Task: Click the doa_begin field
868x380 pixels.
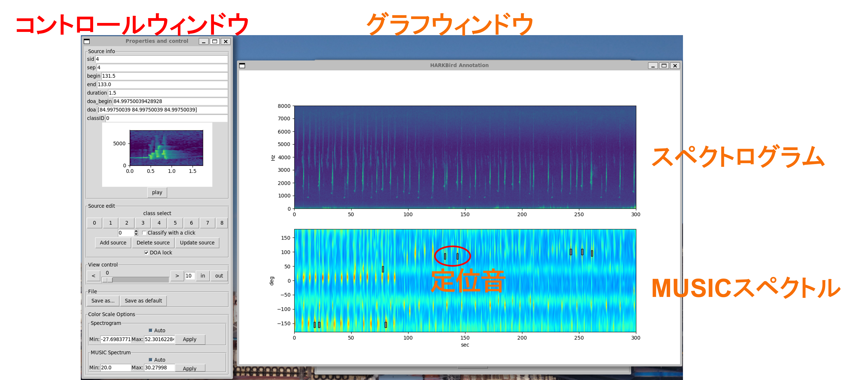Action: [x=170, y=101]
